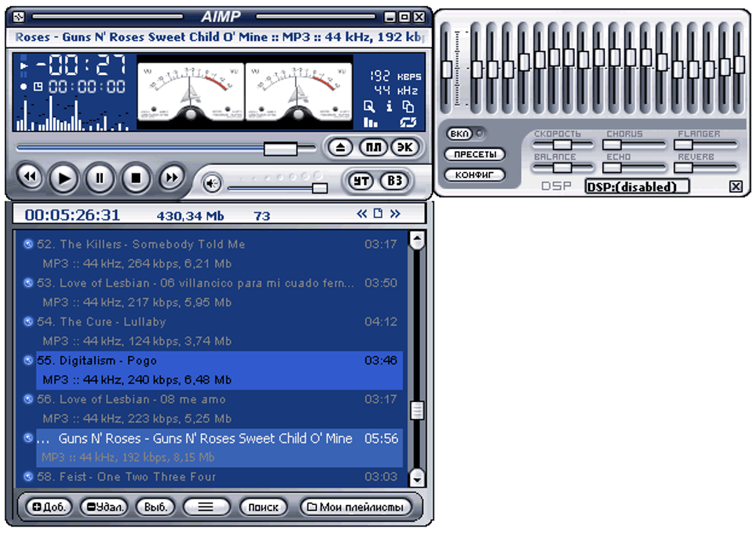Click the scrolling track title text
The height and width of the screenshot is (534, 756).
220,37
